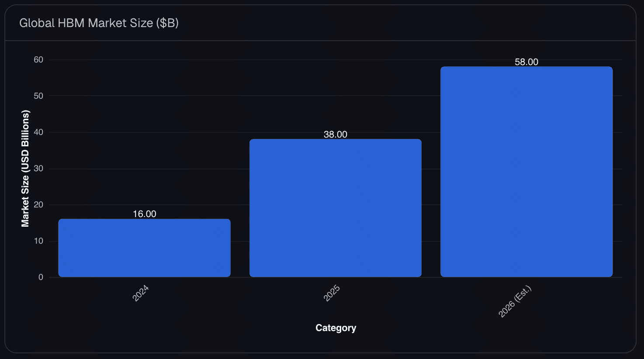Click the 58.00 data label
The height and width of the screenshot is (359, 644).
[x=526, y=62]
